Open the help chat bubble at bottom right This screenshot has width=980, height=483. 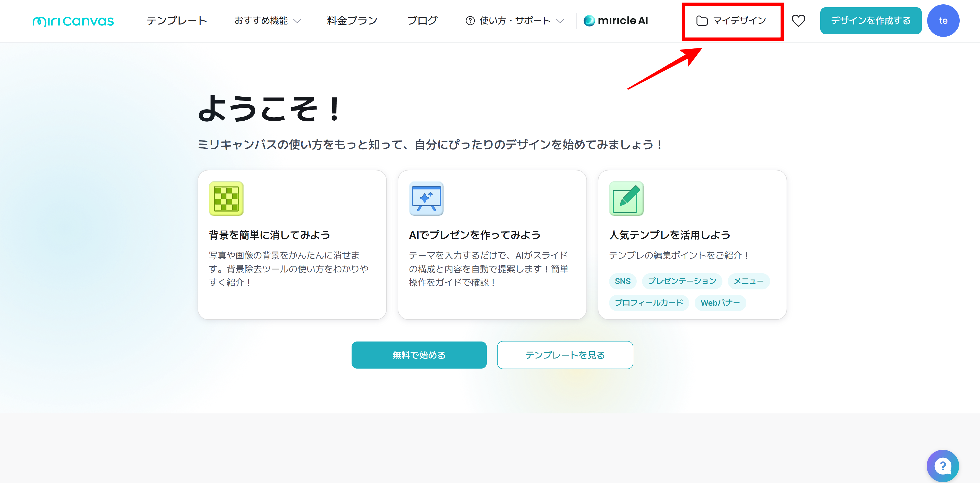coord(942,465)
